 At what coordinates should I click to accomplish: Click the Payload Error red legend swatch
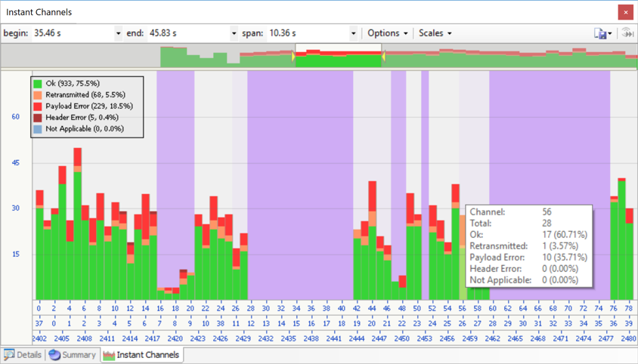click(38, 106)
